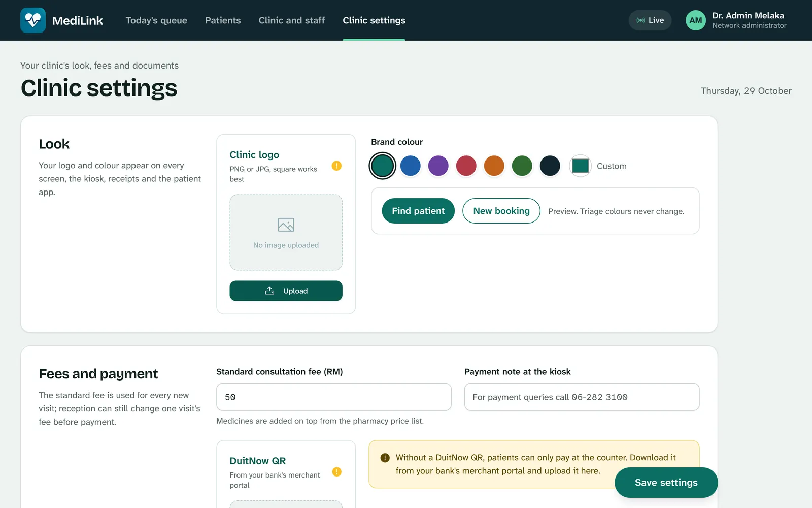
Task: Click text 'Medicines are added on top' note
Action: point(320,421)
